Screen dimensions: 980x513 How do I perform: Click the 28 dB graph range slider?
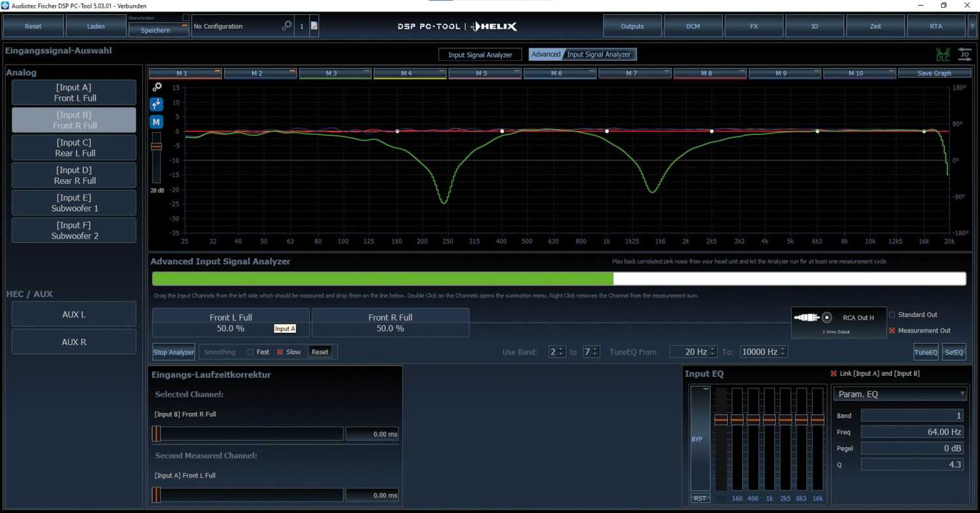coord(156,157)
